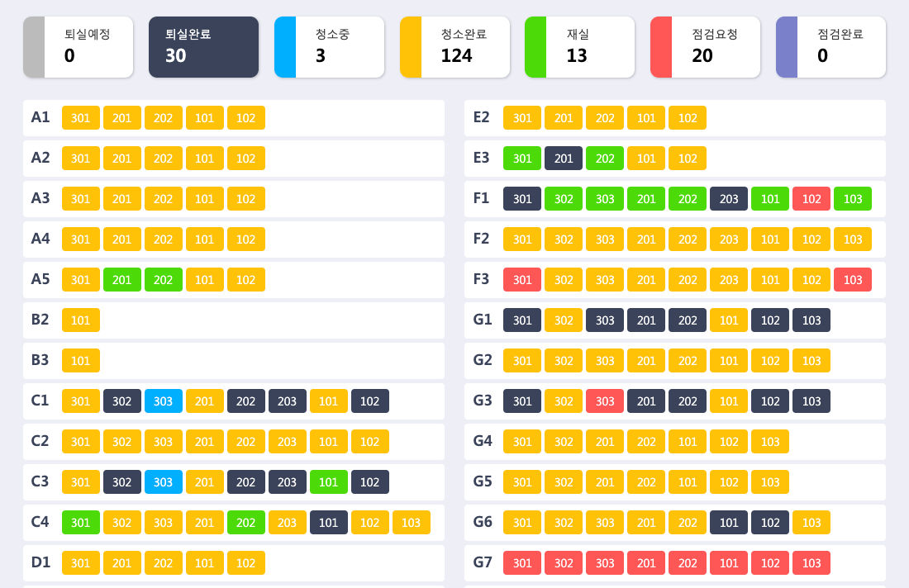Select the 퇴실완료 status card
Screen dimensions: 909x588
click(203, 47)
